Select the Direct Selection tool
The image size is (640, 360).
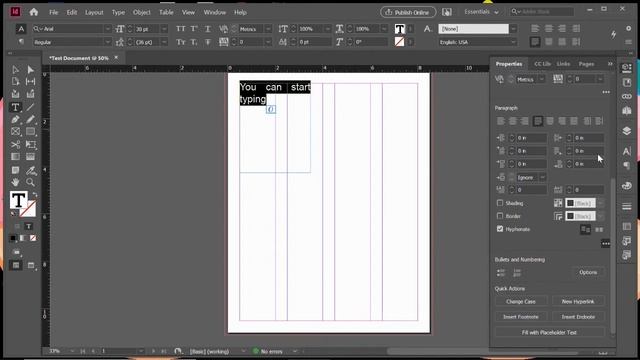tap(30, 70)
